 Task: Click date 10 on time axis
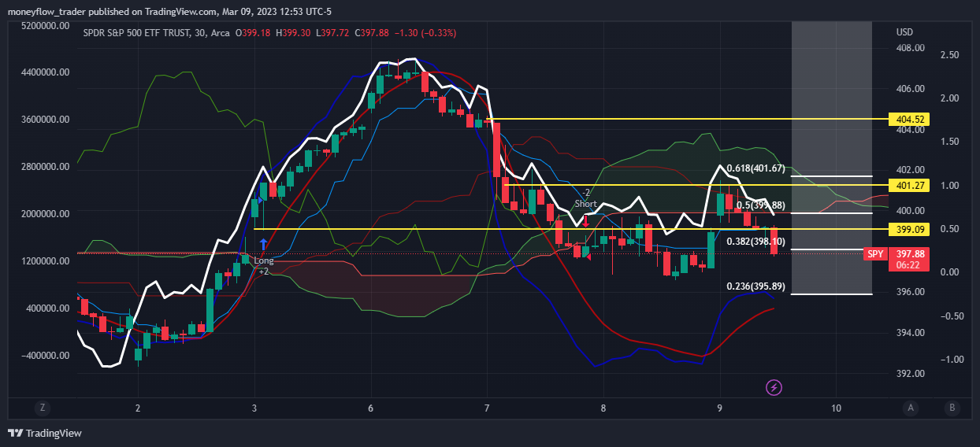836,408
